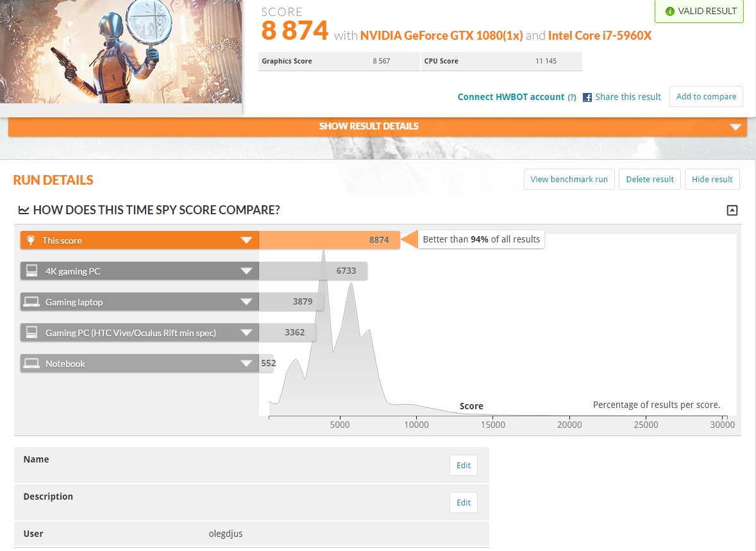The image size is (756, 551).
Task: Click Hide result button
Action: (x=712, y=180)
